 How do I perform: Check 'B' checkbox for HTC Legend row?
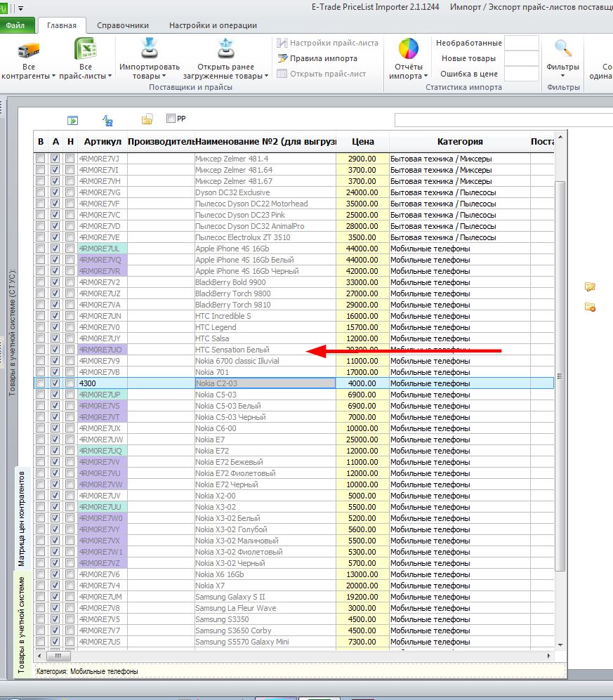tap(40, 326)
